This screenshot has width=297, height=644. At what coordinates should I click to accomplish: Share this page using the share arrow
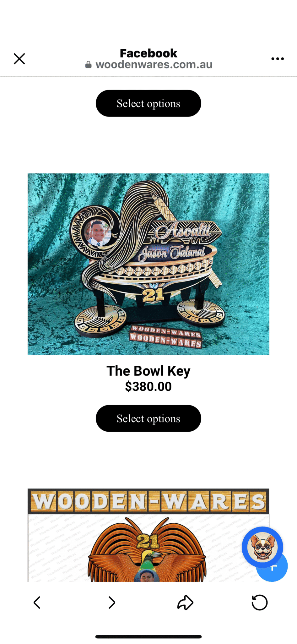(x=185, y=603)
